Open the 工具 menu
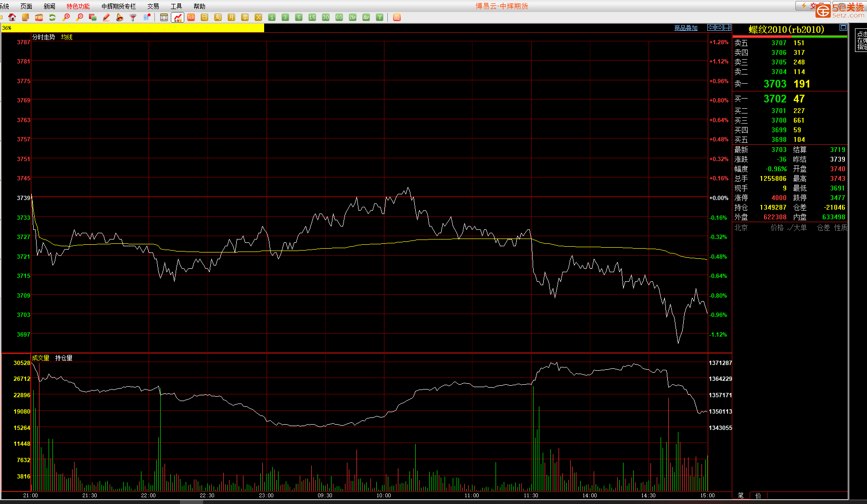This screenshot has width=867, height=504. coord(177,6)
